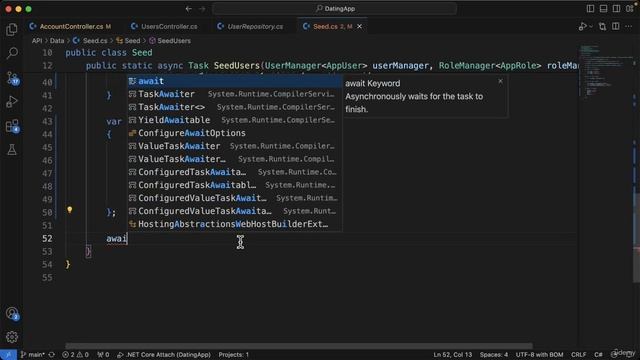Click .NET Core Attach (DatingApp) debug item
The image size is (640, 360).
point(164,355)
